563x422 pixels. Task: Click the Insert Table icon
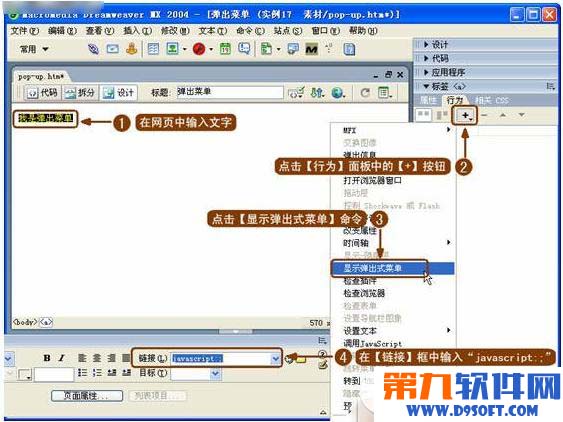click(153, 49)
